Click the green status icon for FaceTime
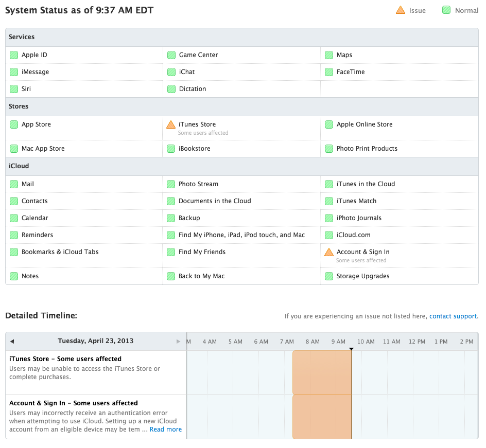 point(329,72)
